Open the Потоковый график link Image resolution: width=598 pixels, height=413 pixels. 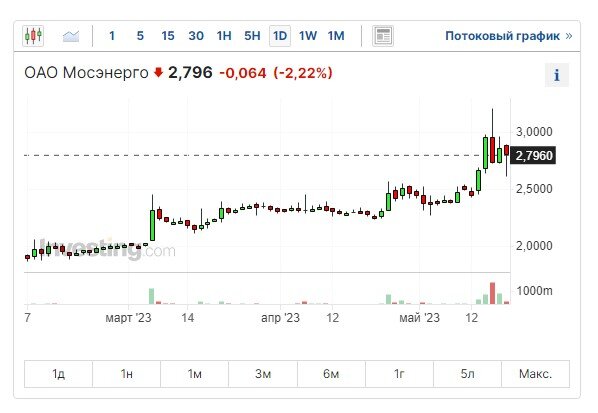click(x=509, y=36)
